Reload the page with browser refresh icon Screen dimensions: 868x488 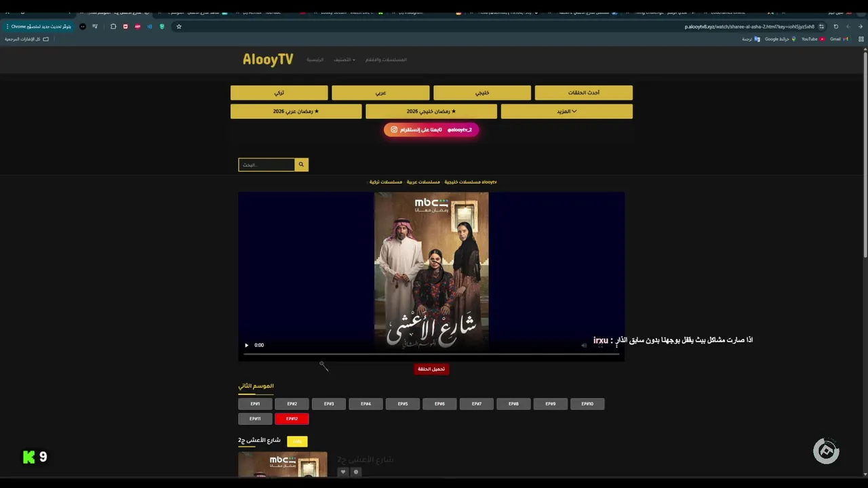point(835,26)
